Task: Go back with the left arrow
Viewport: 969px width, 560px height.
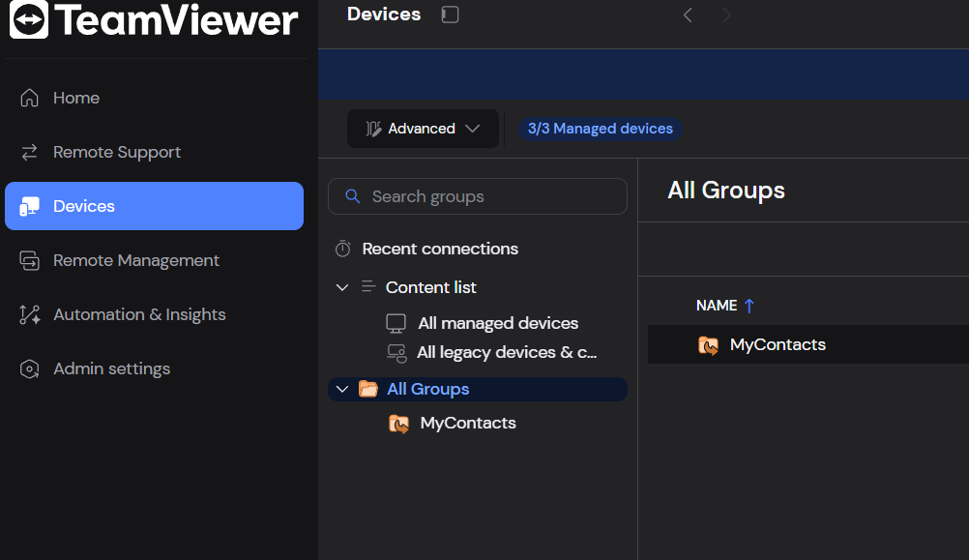Action: [688, 15]
